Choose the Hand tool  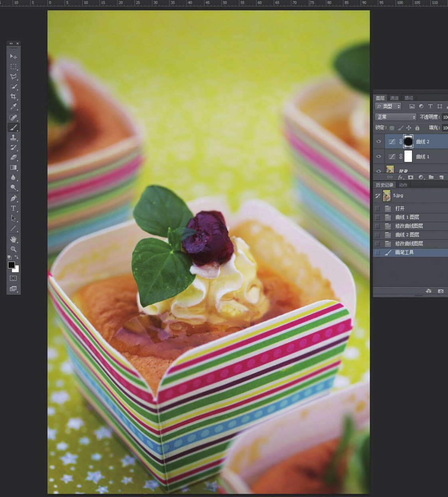point(13,239)
